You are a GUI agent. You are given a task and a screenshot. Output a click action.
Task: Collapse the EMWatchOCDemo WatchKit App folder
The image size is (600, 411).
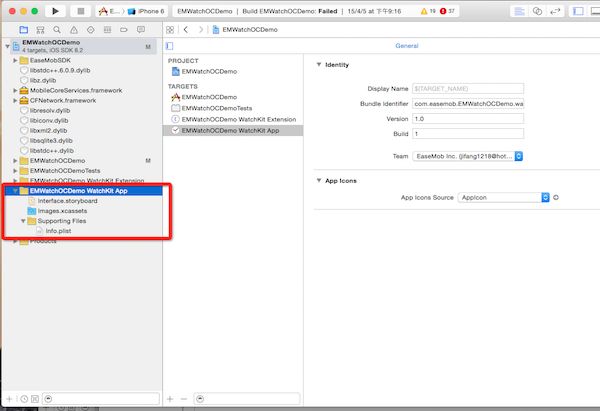15,191
